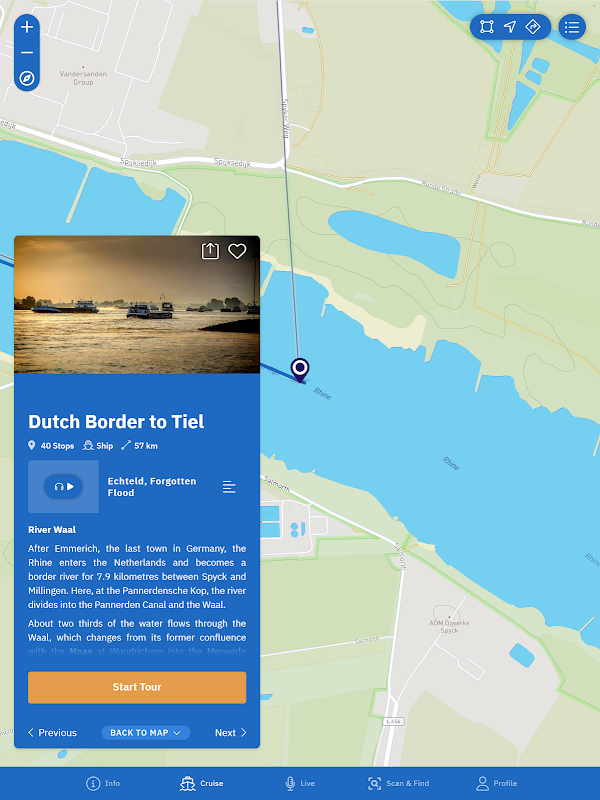This screenshot has width=600, height=800.
Task: Favorite this tour with the heart icon
Action: click(x=237, y=251)
